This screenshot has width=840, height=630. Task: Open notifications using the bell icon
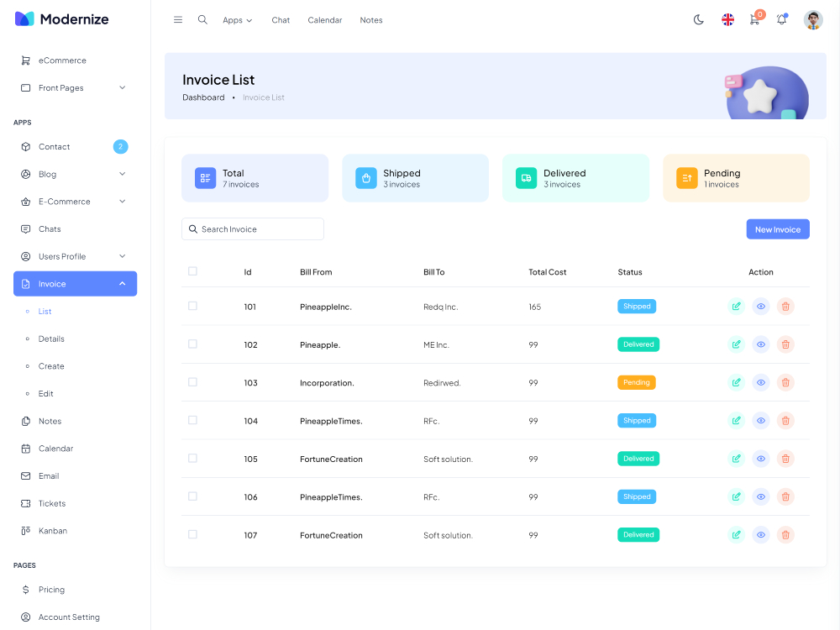(x=781, y=20)
